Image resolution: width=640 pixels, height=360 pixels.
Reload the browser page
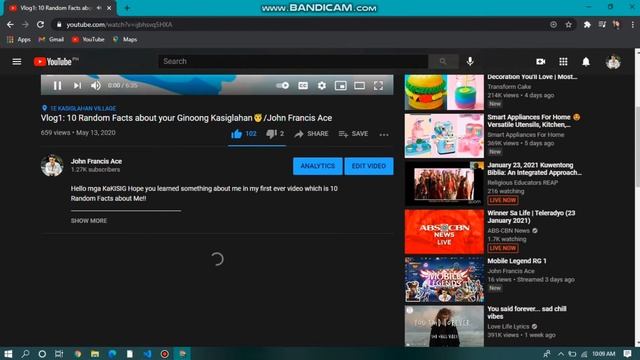pos(40,24)
